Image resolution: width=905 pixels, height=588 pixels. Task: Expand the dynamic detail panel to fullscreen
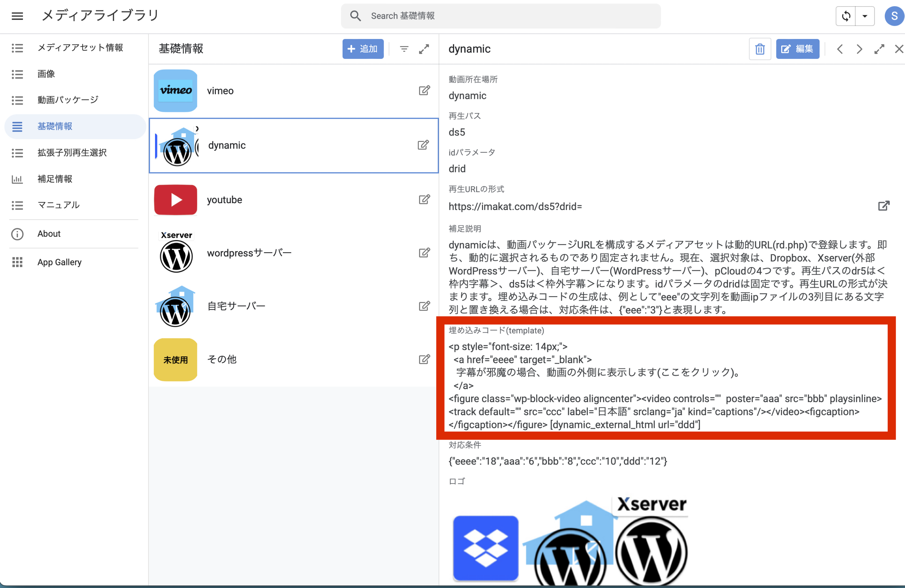pyautogui.click(x=879, y=49)
